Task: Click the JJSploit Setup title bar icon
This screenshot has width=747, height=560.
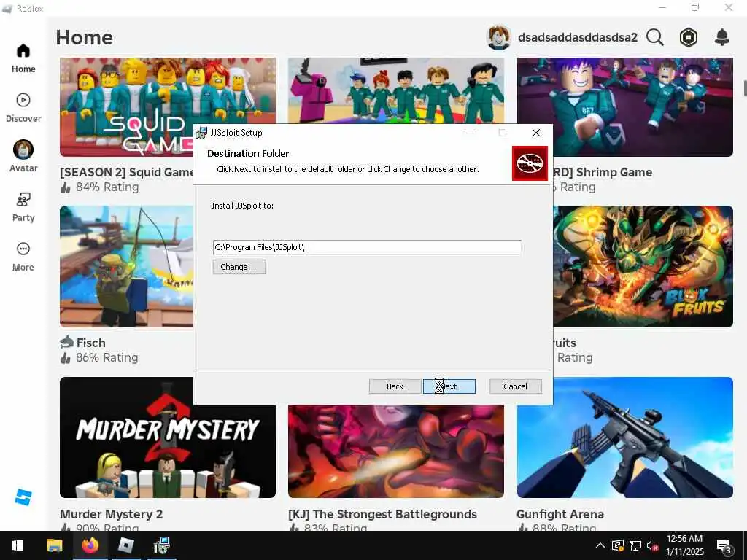Action: 201,133
